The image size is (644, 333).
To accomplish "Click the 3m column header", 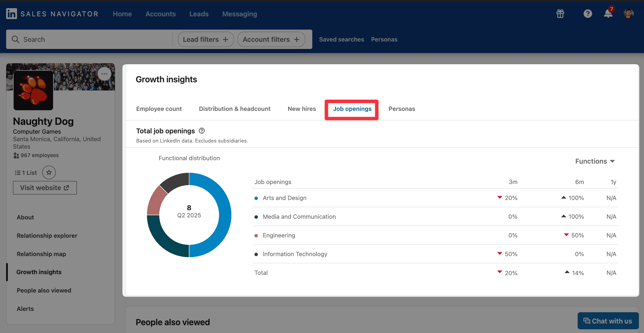I will tap(513, 182).
